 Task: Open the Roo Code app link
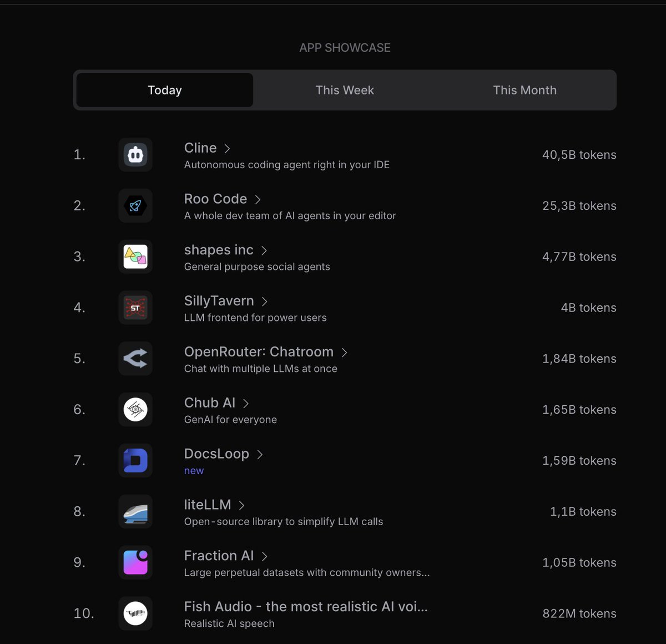coord(215,199)
